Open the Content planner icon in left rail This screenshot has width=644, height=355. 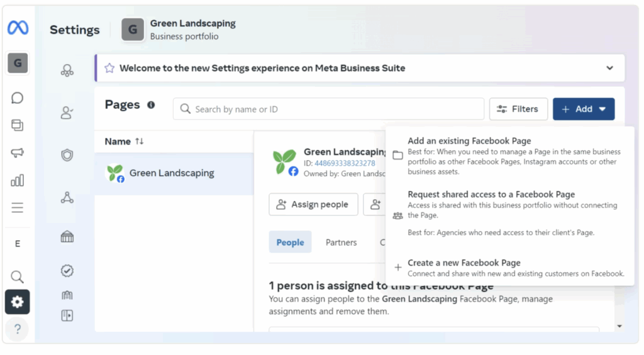coord(17,125)
